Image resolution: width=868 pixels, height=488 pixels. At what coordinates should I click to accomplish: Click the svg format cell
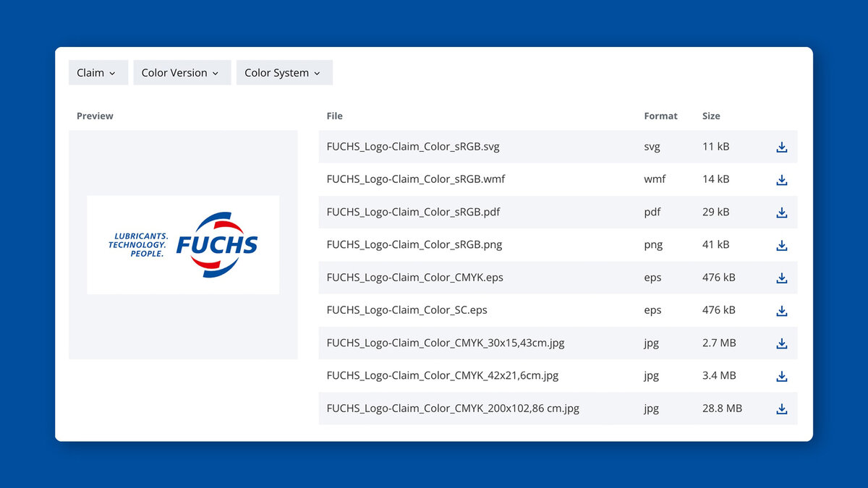pyautogui.click(x=652, y=147)
